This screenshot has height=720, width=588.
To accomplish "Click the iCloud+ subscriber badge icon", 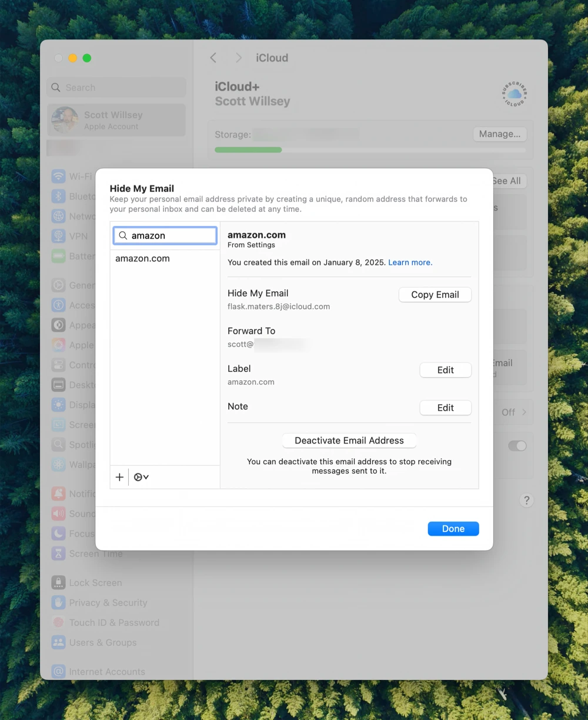I will pyautogui.click(x=513, y=94).
